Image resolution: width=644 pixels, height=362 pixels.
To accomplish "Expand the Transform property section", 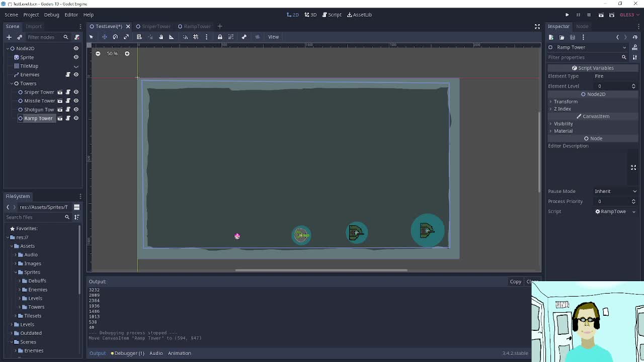I will 566,102.
